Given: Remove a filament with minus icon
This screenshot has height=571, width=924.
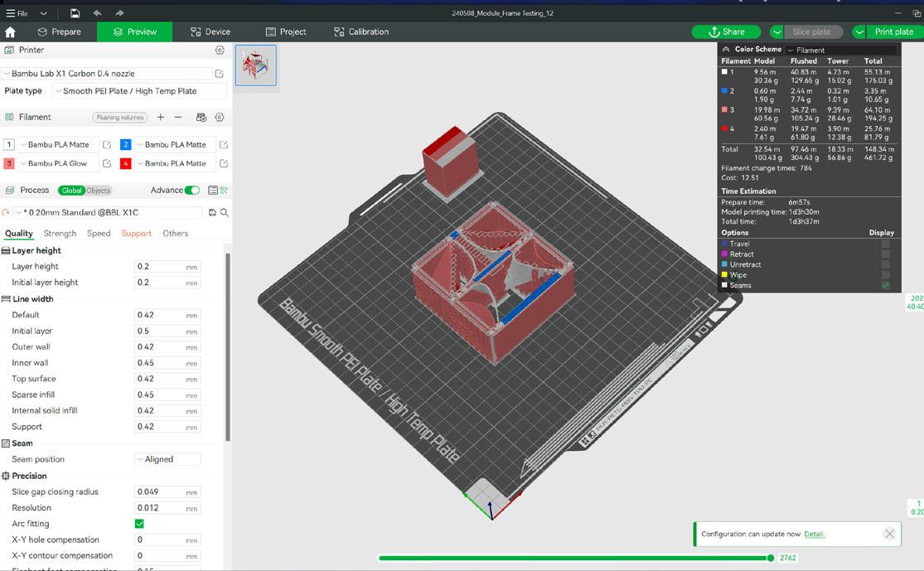Looking at the screenshot, I should point(178,117).
